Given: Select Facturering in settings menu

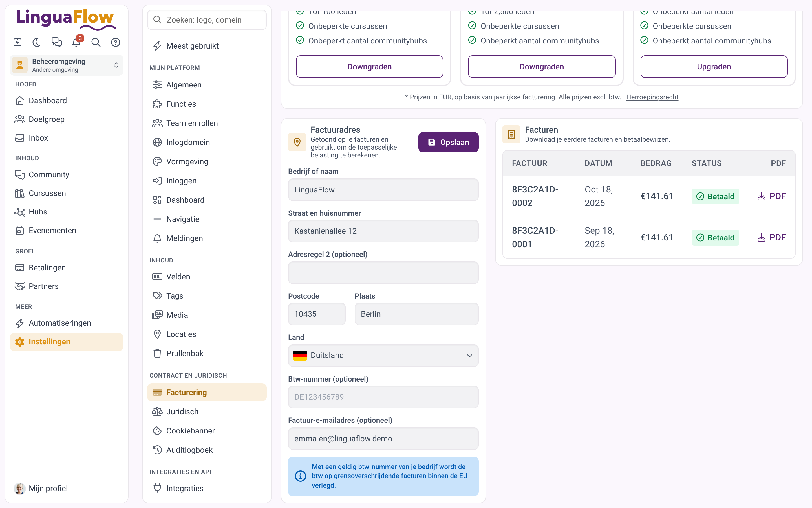Looking at the screenshot, I should point(207,392).
